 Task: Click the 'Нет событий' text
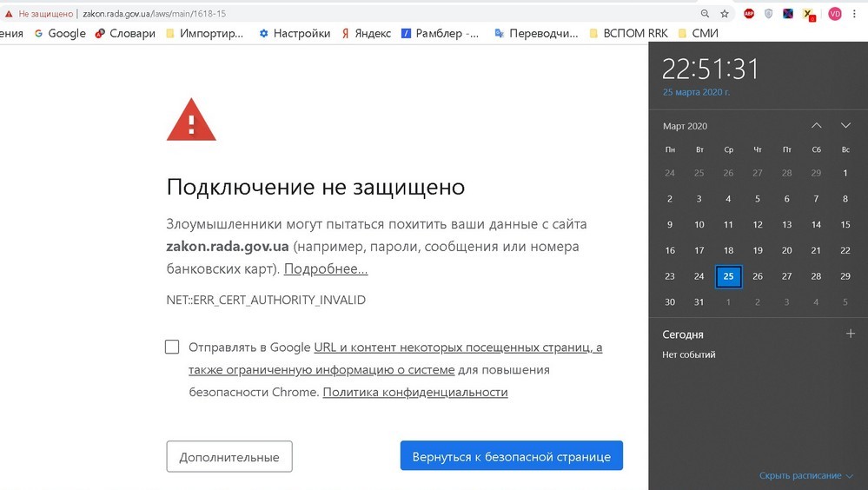(x=689, y=355)
